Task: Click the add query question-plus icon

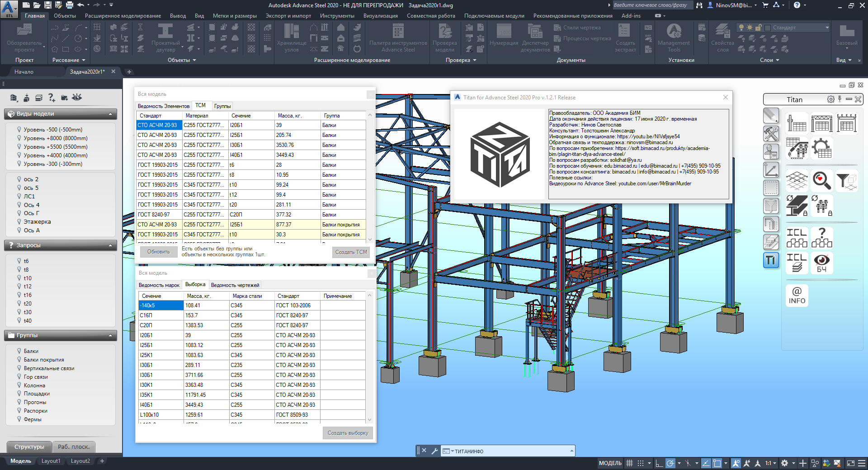Action: coord(52,97)
